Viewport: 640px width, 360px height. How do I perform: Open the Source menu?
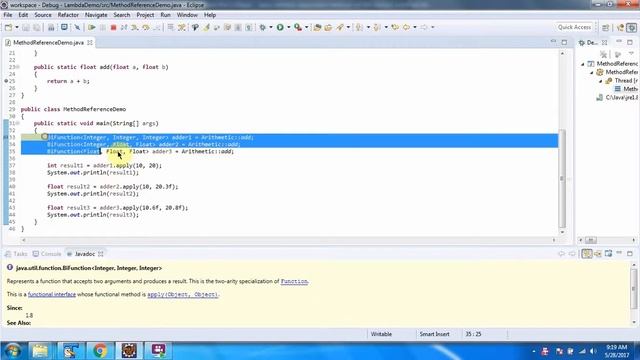point(43,15)
